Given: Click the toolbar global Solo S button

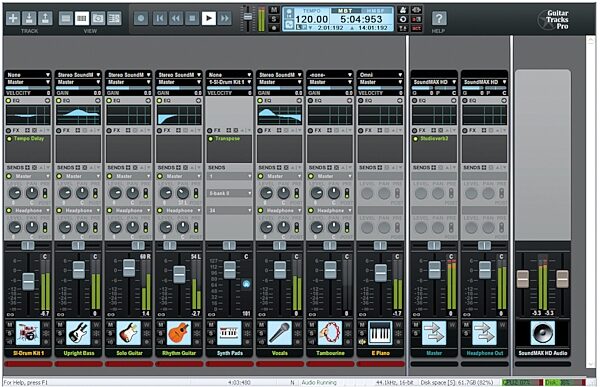Looking at the screenshot, I should click(274, 19).
